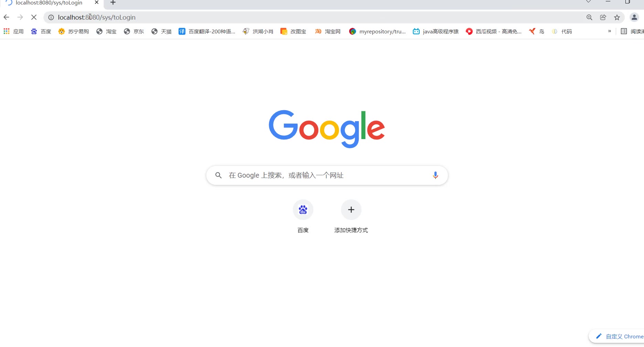Viewport: 644px width, 347px height.
Task: Expand the hidden bookmarks chevron
Action: coord(610,31)
